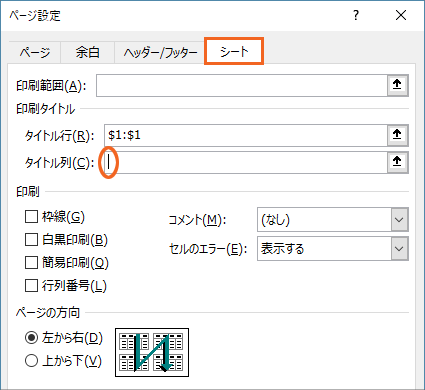This screenshot has width=425, height=390.
Task: Select the 上から下 radio button
Action: pos(31,361)
